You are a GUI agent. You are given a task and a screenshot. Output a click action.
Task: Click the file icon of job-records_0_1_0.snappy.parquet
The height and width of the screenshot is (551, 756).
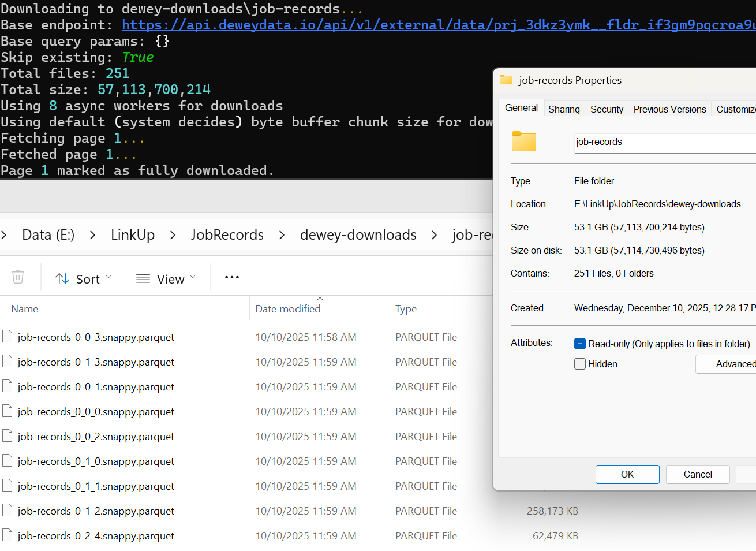click(x=8, y=461)
